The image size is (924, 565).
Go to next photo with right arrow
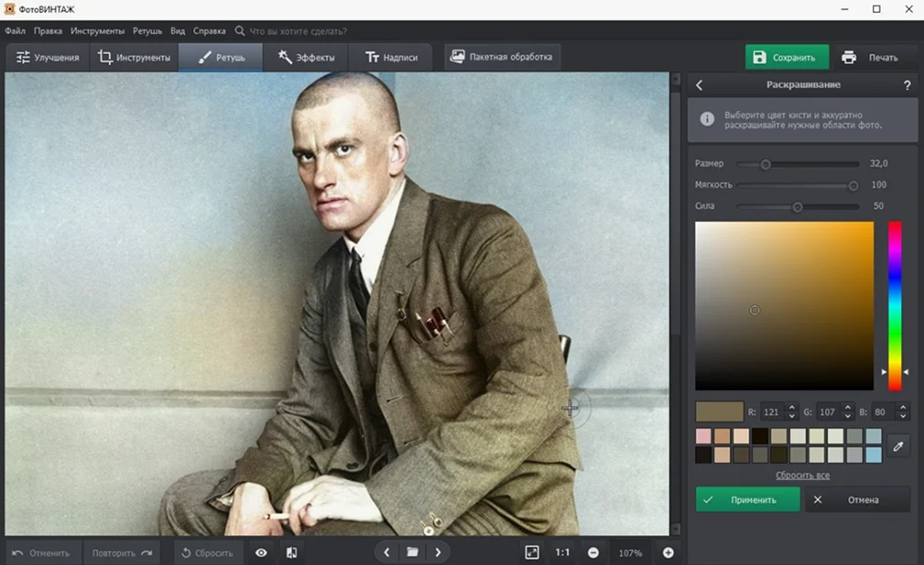[438, 552]
